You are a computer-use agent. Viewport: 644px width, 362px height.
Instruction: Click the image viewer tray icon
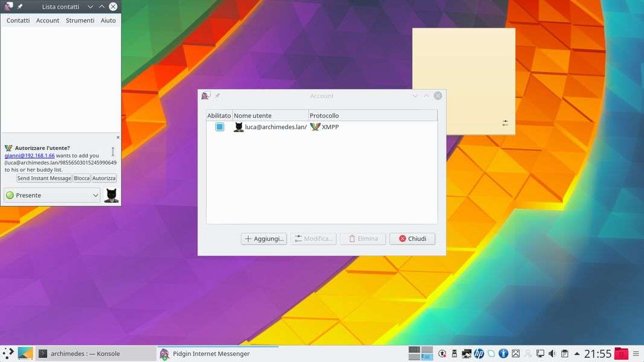pos(516,354)
